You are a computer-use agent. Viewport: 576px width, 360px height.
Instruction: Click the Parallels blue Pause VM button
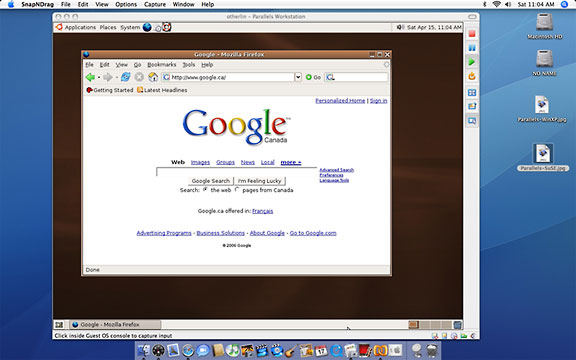[472, 48]
